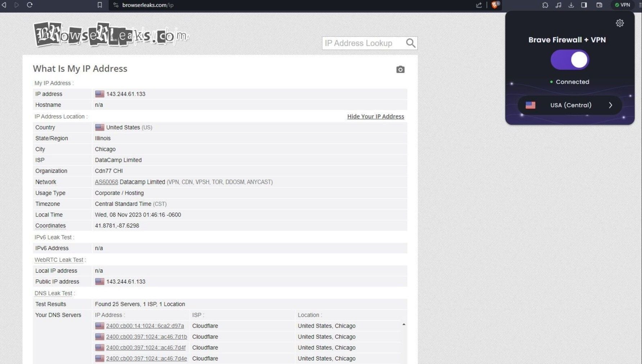Reload the current page
Viewport: 642px width, 364px height.
click(30, 5)
